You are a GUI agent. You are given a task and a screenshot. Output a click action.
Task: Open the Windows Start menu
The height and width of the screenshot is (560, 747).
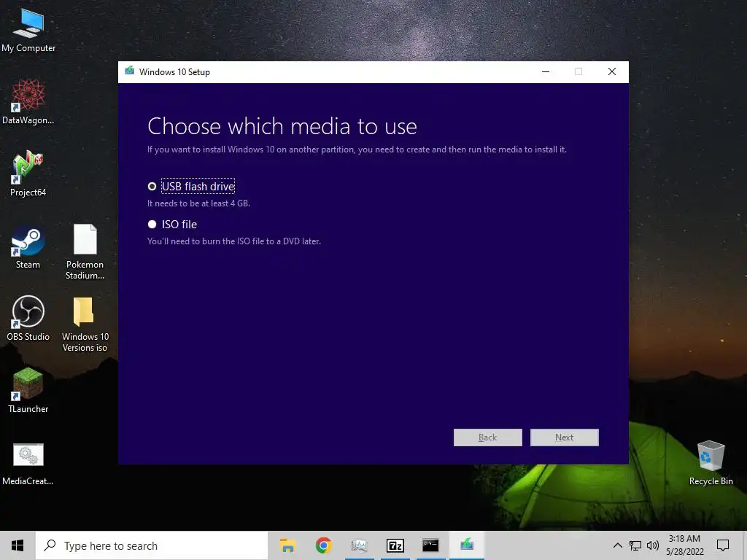18,545
